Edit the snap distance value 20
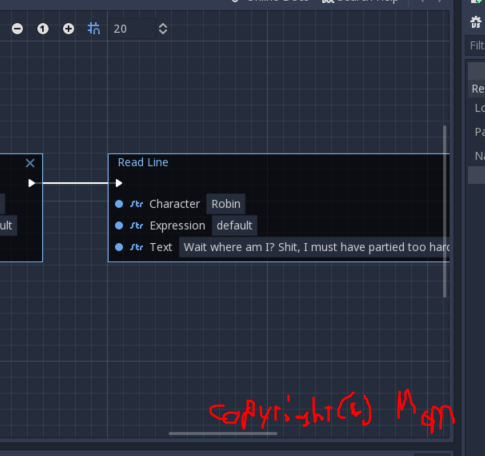Image resolution: width=485 pixels, height=456 pixels. click(132, 29)
